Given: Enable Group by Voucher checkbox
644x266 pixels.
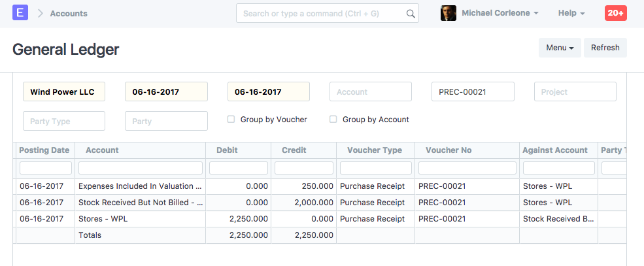Looking at the screenshot, I should pos(231,120).
